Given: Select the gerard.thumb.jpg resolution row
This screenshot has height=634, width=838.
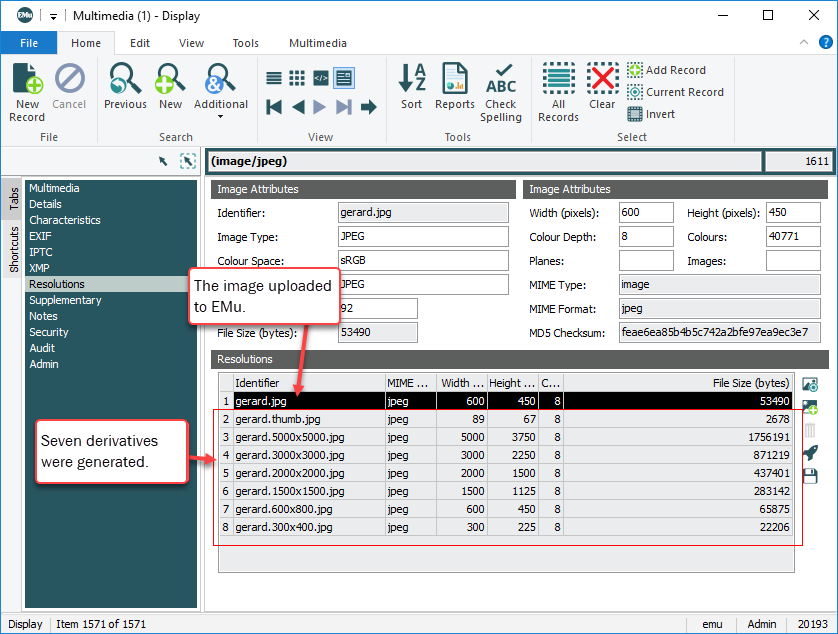Looking at the screenshot, I should [278, 419].
